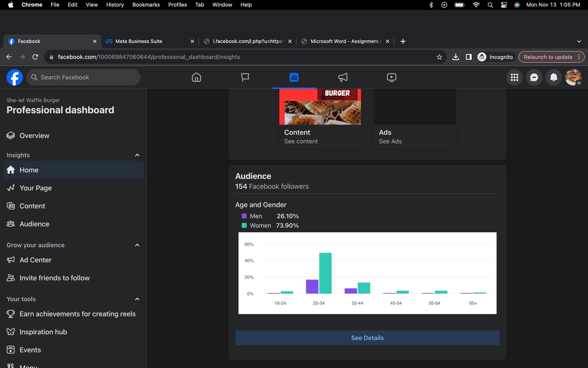
Task: Switch to the Meta Business Suite tab
Action: click(139, 41)
